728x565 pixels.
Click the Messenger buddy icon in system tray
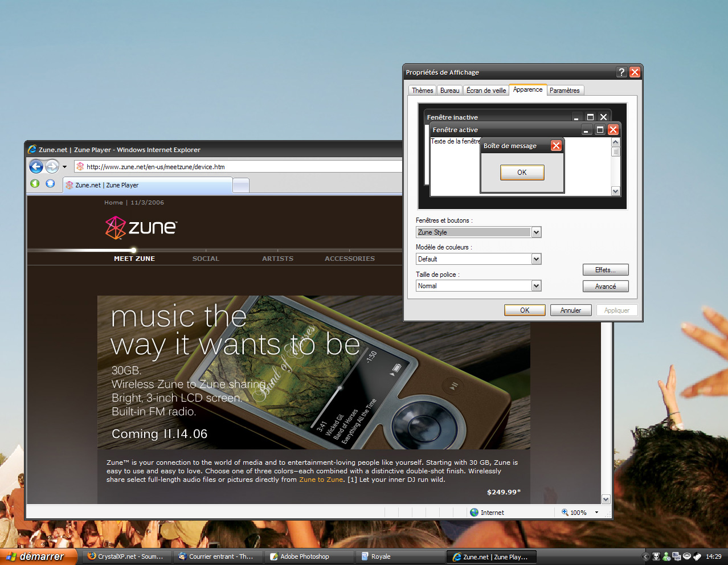pyautogui.click(x=666, y=556)
